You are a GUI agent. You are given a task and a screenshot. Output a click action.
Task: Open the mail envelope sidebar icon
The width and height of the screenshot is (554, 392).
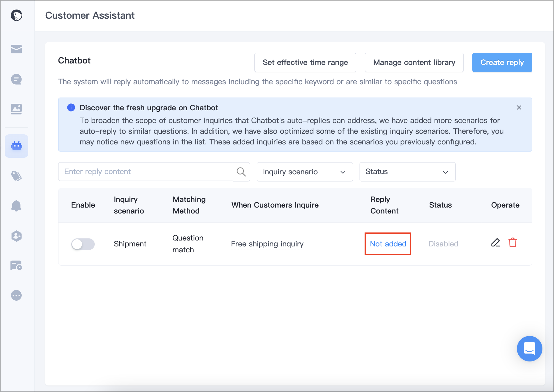pos(16,49)
